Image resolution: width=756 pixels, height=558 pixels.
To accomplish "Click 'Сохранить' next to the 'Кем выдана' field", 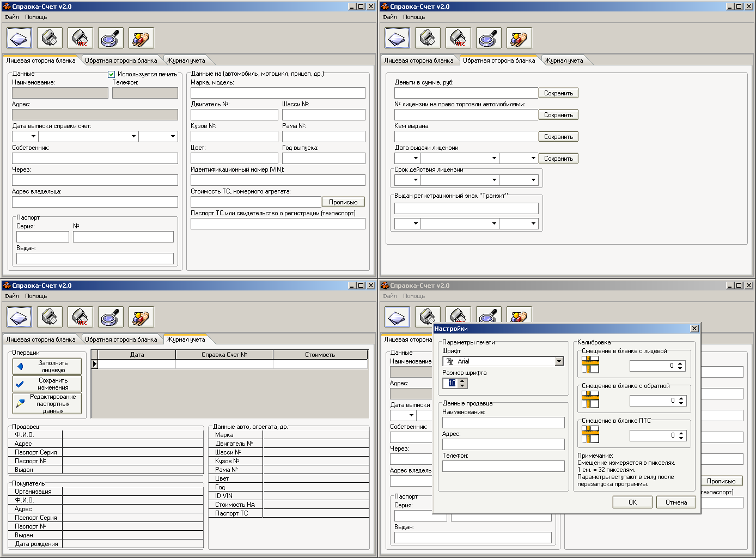I will click(558, 137).
